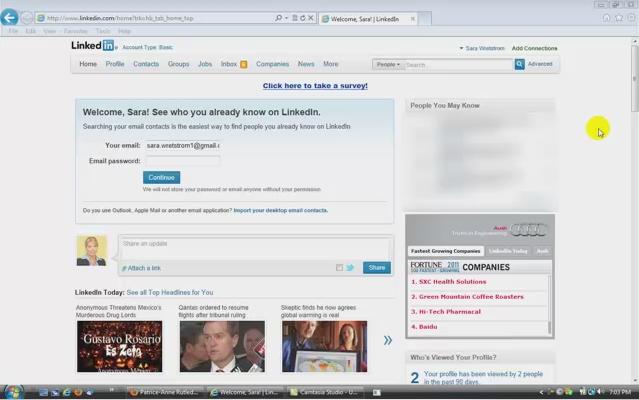Click the page vertical scrollbar thumb

(635, 77)
